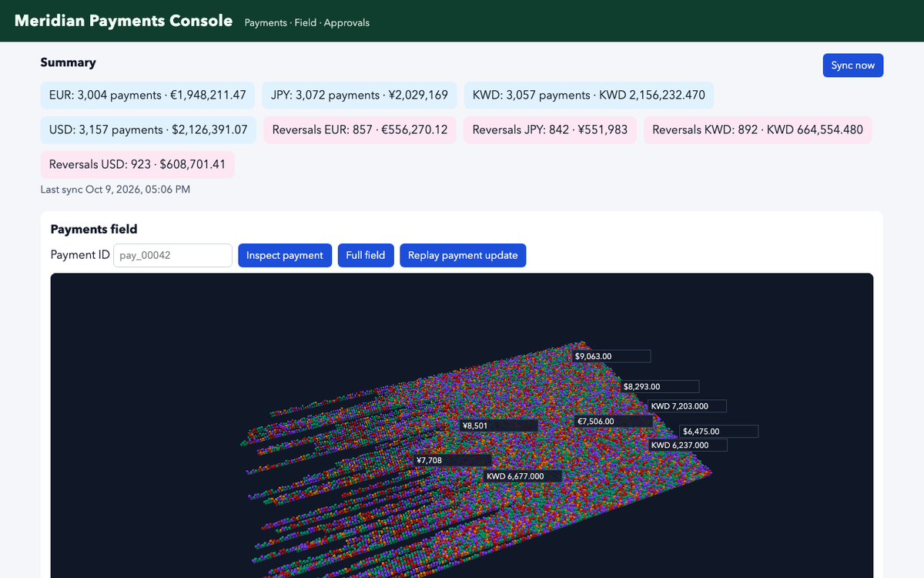Image resolution: width=924 pixels, height=578 pixels.
Task: Click the Full field button
Action: pos(366,255)
